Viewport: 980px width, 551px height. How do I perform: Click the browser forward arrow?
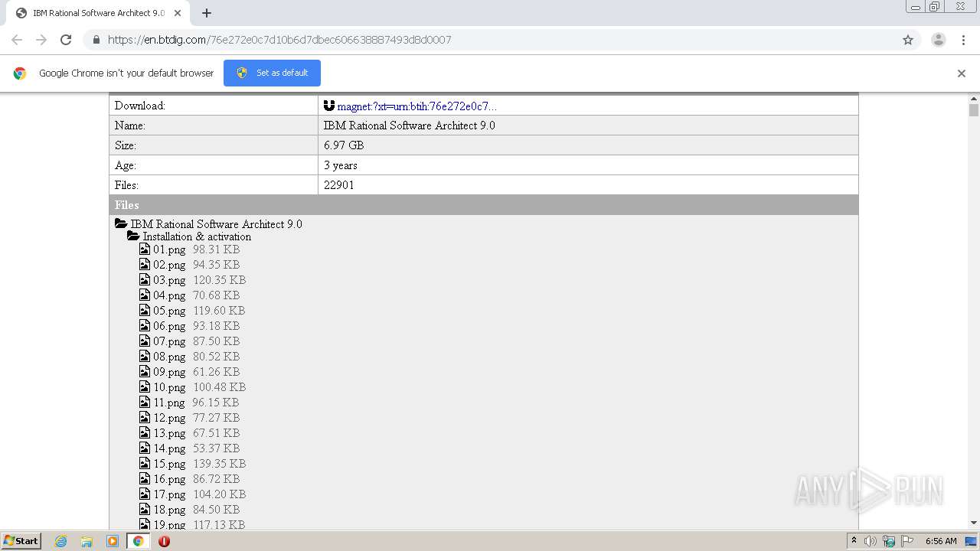(41, 40)
